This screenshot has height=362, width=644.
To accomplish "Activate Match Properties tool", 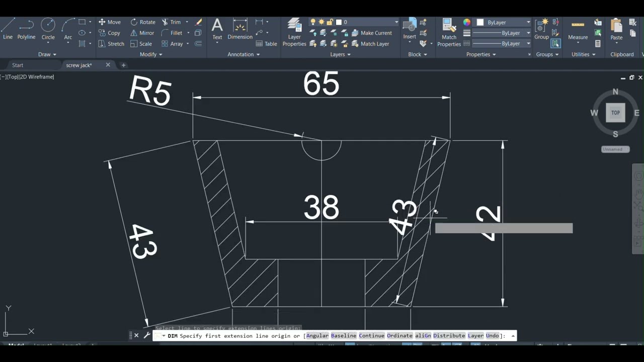I will [449, 33].
